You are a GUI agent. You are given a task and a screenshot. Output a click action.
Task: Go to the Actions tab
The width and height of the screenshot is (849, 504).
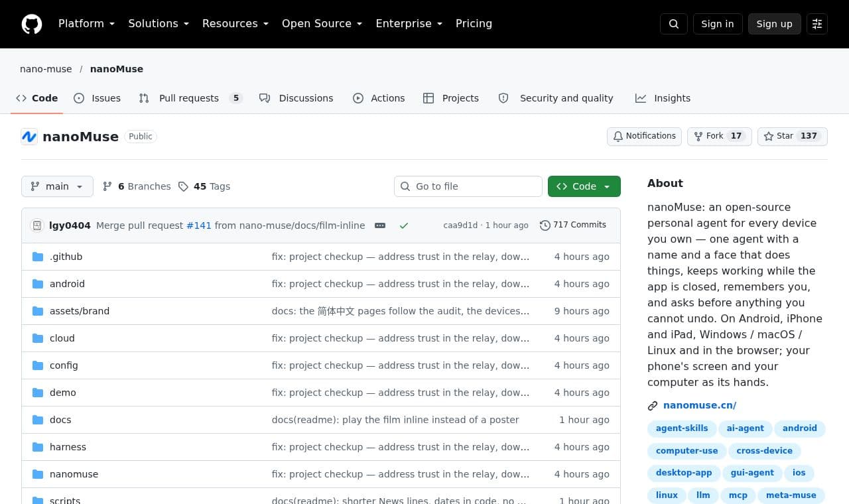[379, 98]
